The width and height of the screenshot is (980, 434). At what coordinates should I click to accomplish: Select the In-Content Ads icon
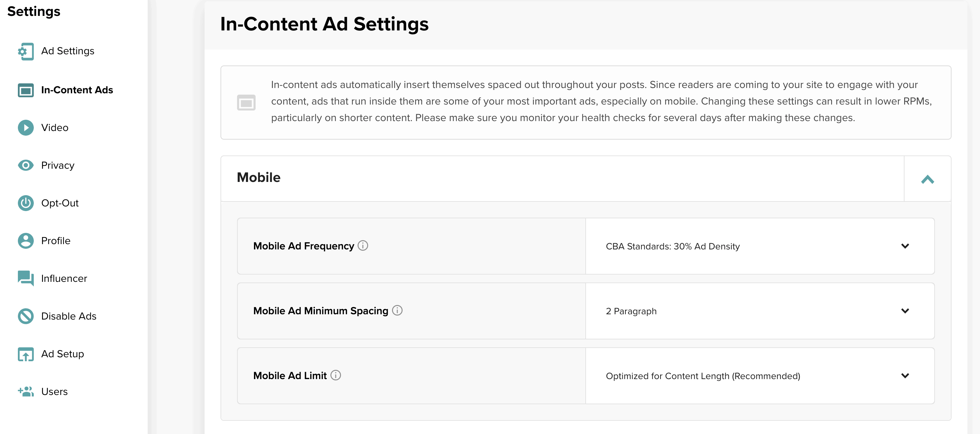(25, 90)
